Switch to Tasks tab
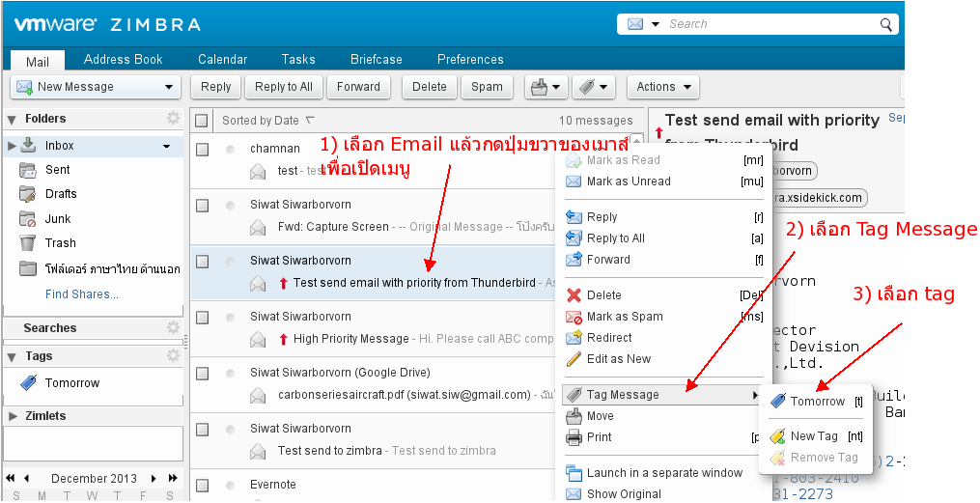Viewport: 980px width, 503px height. coord(298,59)
